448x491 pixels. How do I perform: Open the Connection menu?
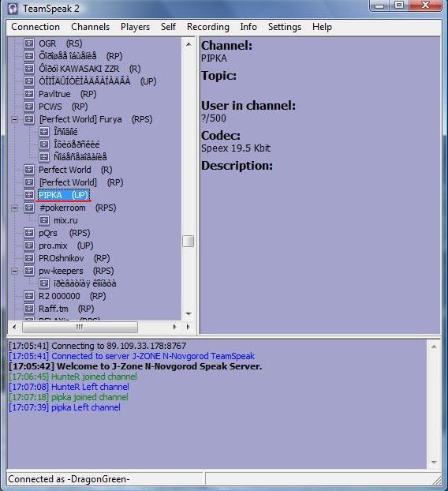tap(35, 27)
